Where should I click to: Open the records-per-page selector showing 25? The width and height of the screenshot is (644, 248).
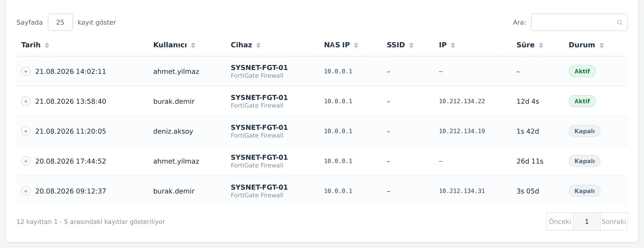[60, 22]
